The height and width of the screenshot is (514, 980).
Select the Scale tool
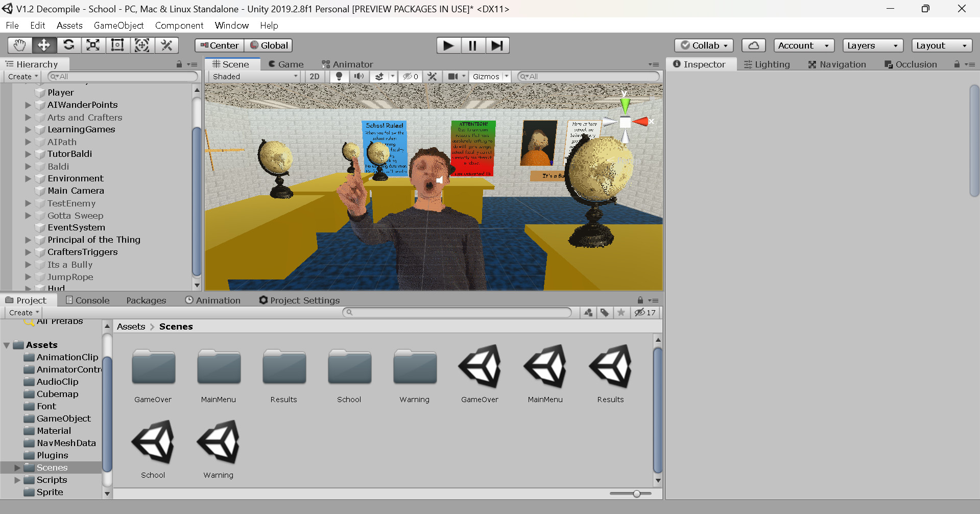93,45
